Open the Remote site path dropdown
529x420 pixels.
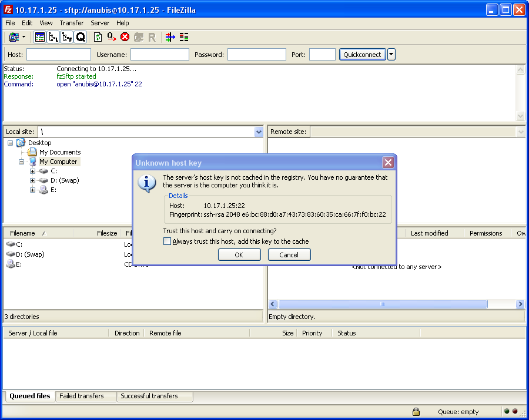point(521,132)
